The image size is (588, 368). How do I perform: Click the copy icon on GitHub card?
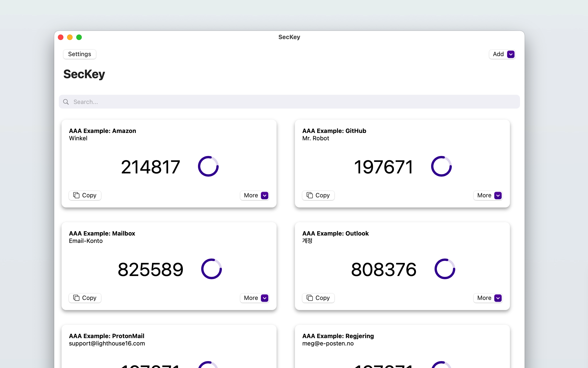310,195
